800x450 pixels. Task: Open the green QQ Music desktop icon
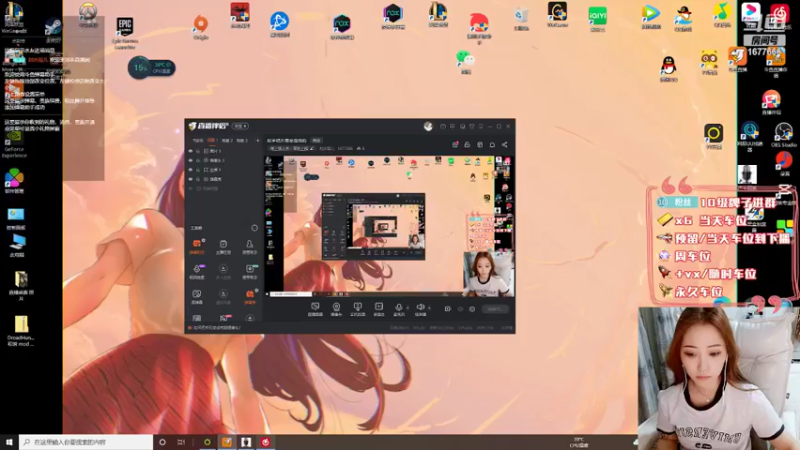pyautogui.click(x=721, y=15)
